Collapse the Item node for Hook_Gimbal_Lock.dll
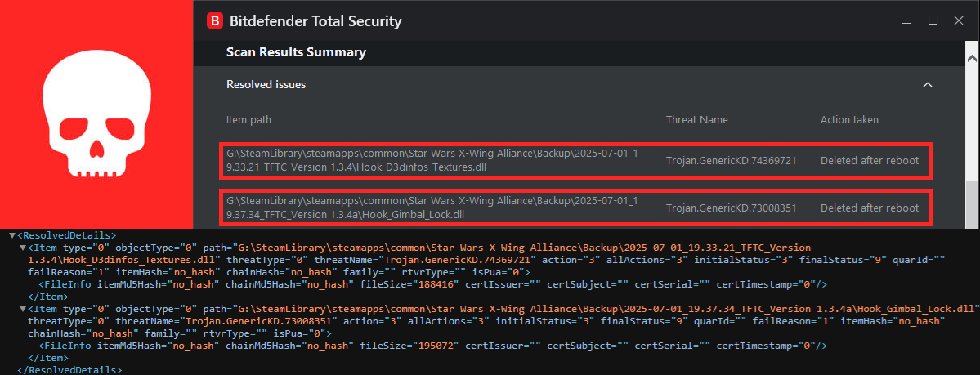The height and width of the screenshot is (375, 980). point(23,309)
